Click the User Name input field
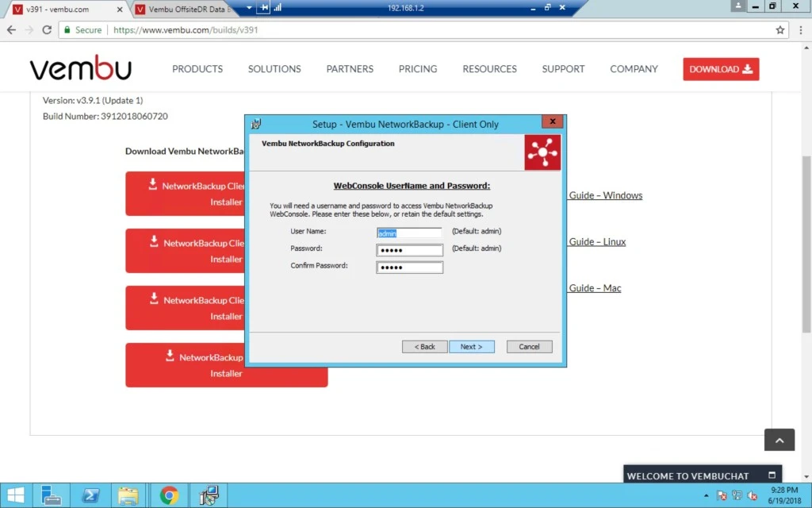Viewport: 812px width, 508px height. pos(409,233)
